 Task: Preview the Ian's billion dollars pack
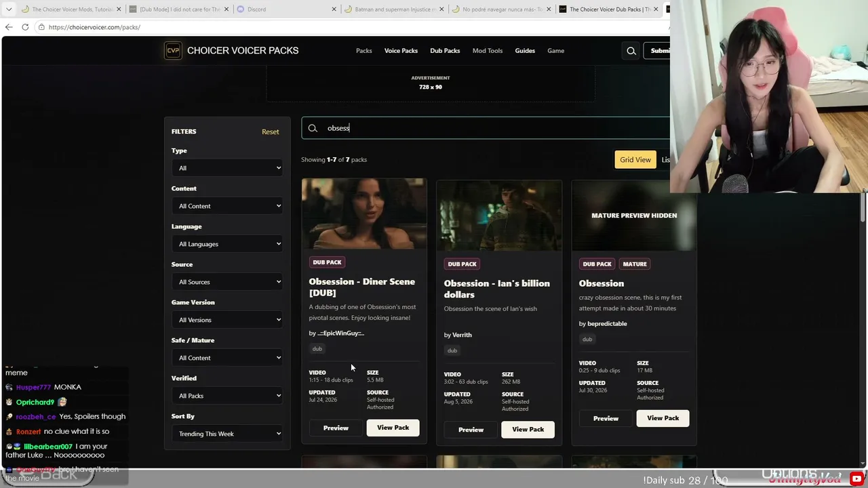pyautogui.click(x=471, y=430)
